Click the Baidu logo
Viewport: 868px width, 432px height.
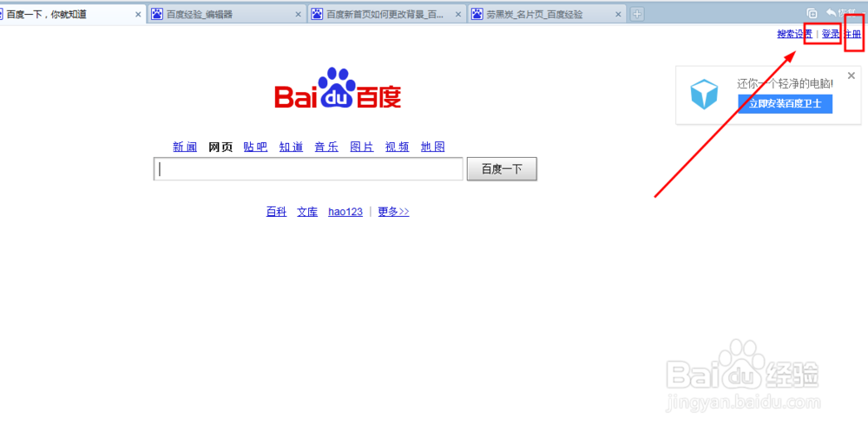pos(338,88)
